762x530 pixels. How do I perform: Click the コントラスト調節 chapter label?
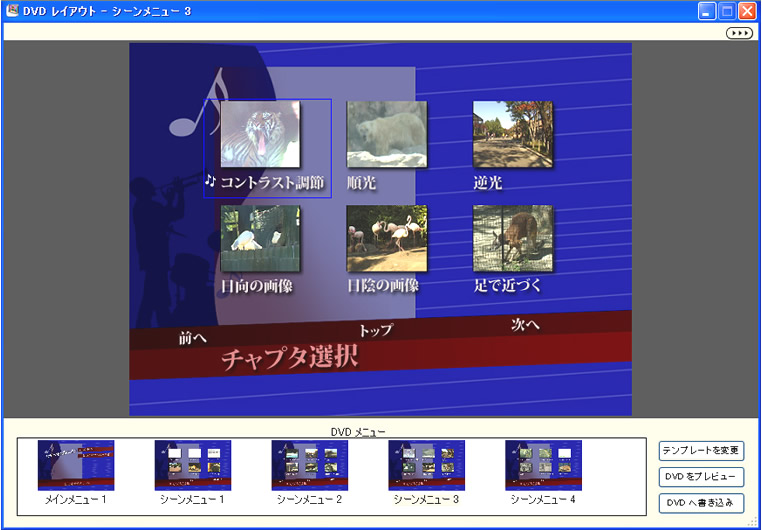tap(271, 183)
